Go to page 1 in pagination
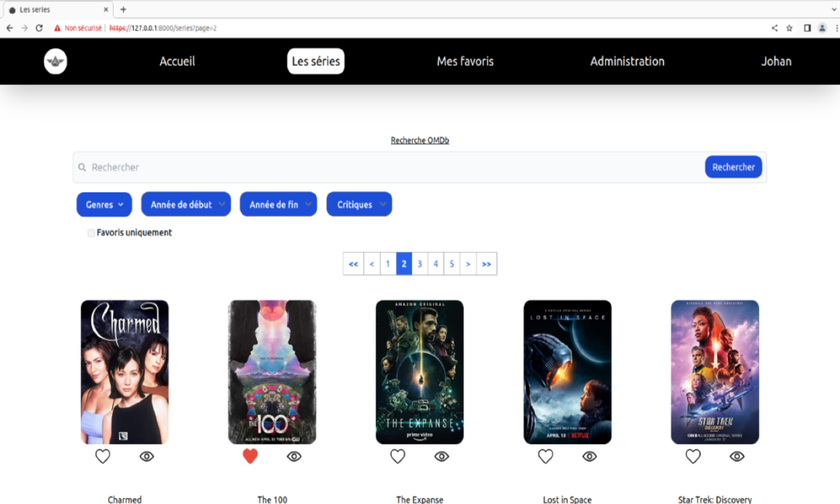 388,264
